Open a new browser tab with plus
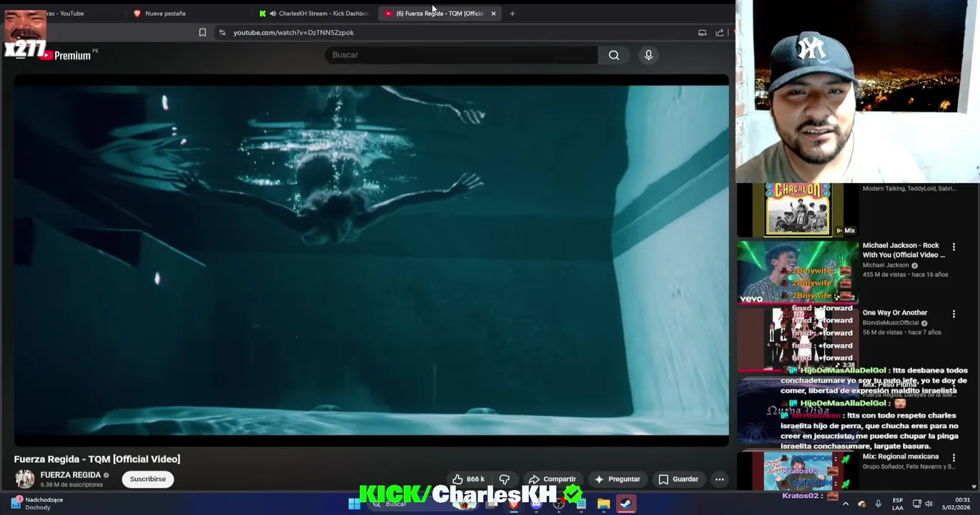 512,13
